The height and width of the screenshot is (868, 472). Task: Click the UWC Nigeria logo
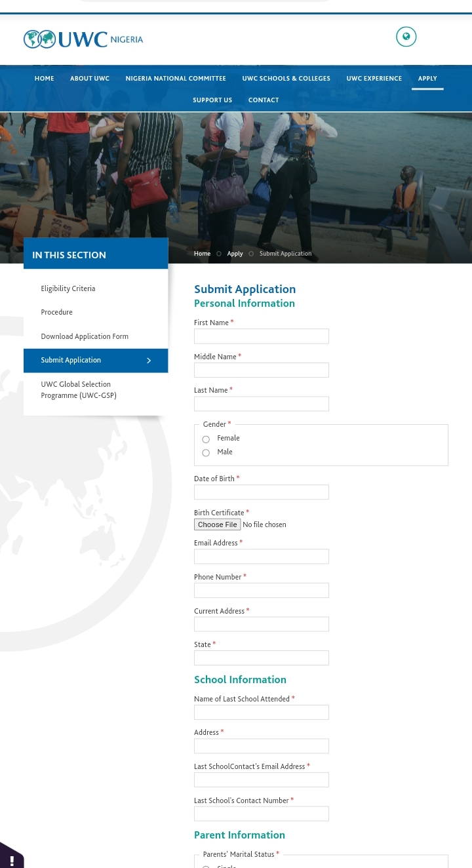click(83, 39)
